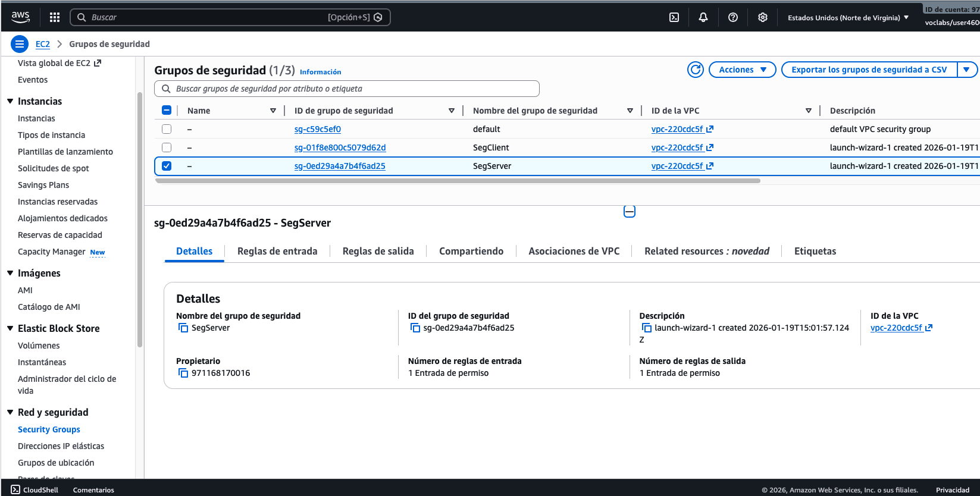Toggle the hamburger navigation menu
Screen dimensions: 980x496
click(20, 44)
